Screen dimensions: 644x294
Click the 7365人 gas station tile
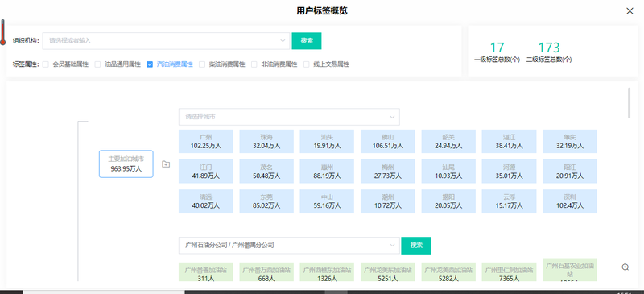[510, 272]
